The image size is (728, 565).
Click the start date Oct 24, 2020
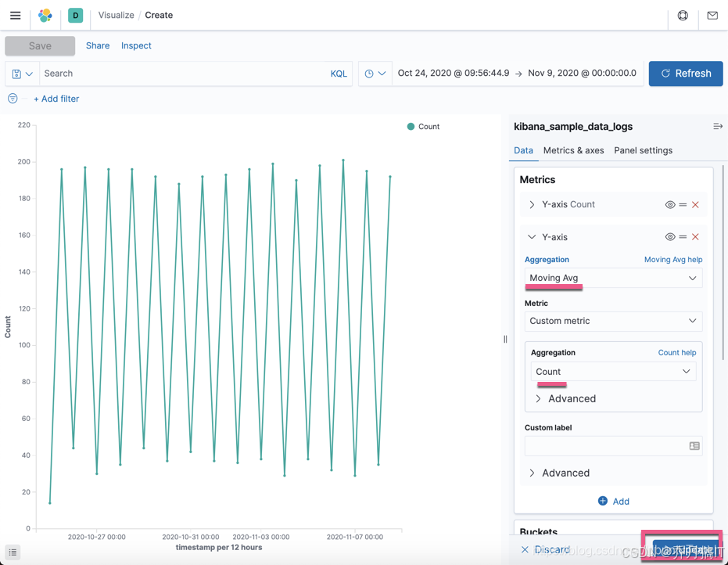point(454,73)
